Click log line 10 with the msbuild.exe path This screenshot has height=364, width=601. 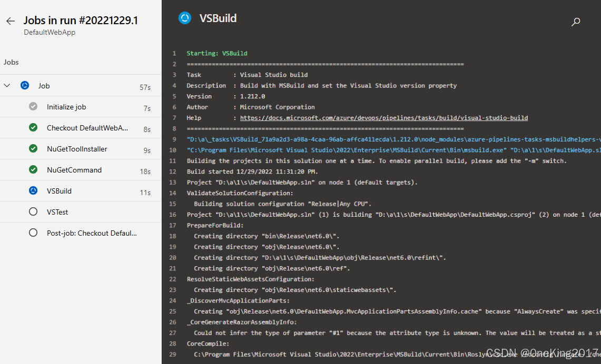pos(393,150)
